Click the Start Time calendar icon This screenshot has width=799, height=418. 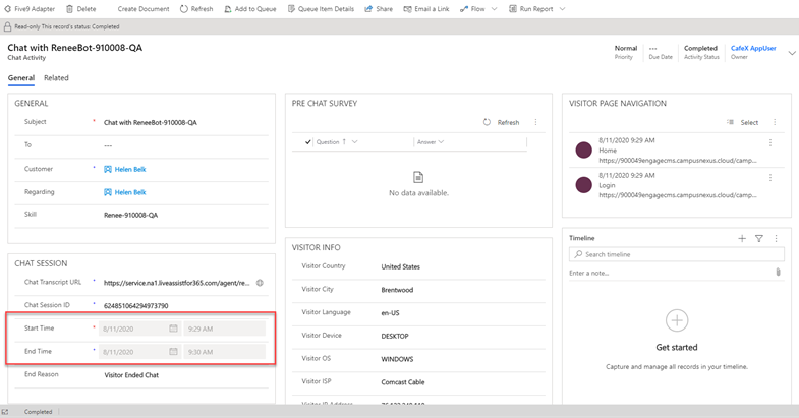(173, 328)
